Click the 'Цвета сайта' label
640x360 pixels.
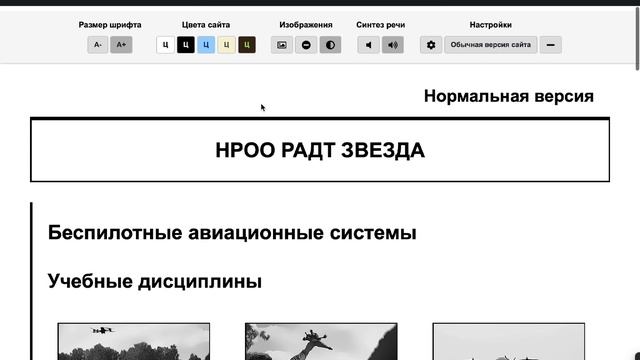pos(206,25)
